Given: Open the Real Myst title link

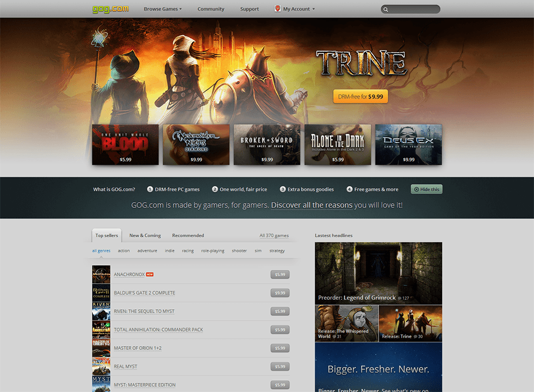Looking at the screenshot, I should [125, 366].
